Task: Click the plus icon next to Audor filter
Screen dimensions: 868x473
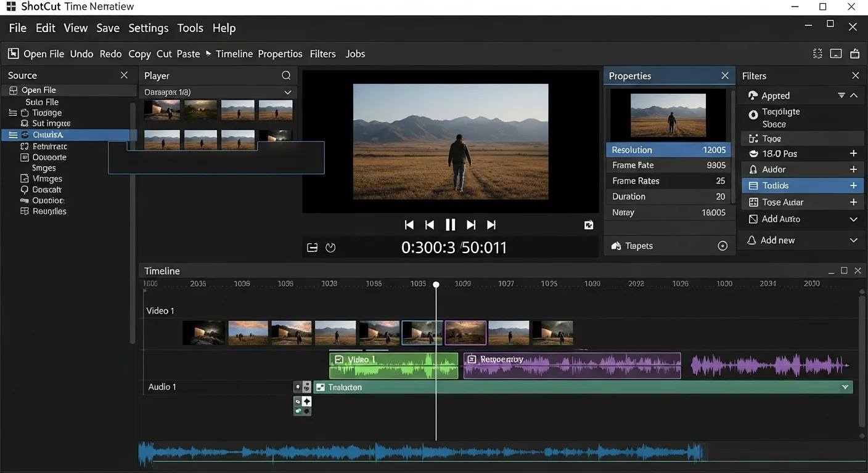Action: click(x=853, y=169)
